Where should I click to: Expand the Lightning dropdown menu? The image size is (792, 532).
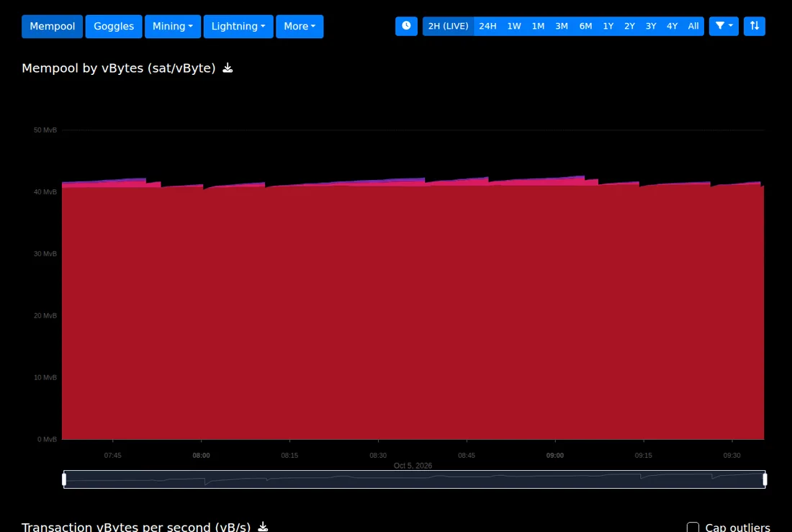click(x=238, y=26)
